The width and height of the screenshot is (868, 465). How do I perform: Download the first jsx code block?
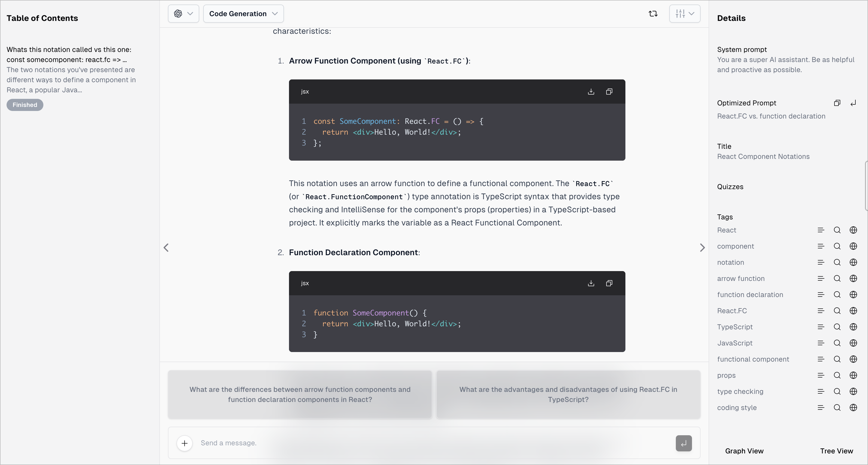(x=591, y=92)
